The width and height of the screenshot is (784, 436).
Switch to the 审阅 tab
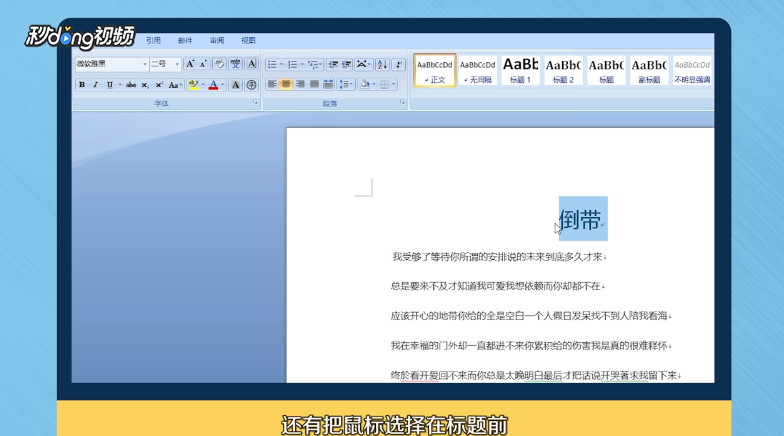click(217, 40)
